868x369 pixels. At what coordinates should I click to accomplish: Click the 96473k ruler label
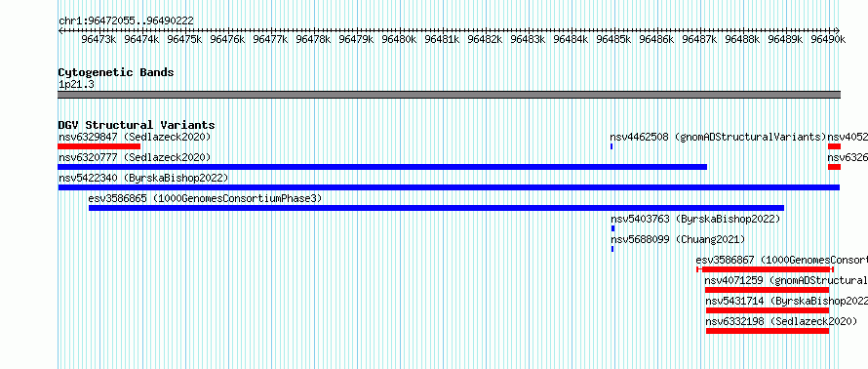click(99, 39)
